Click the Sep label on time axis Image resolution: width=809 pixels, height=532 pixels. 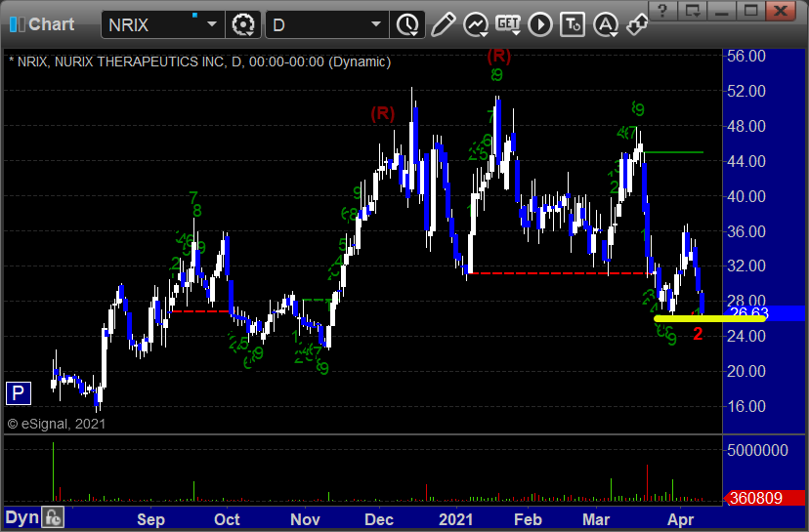point(150,519)
